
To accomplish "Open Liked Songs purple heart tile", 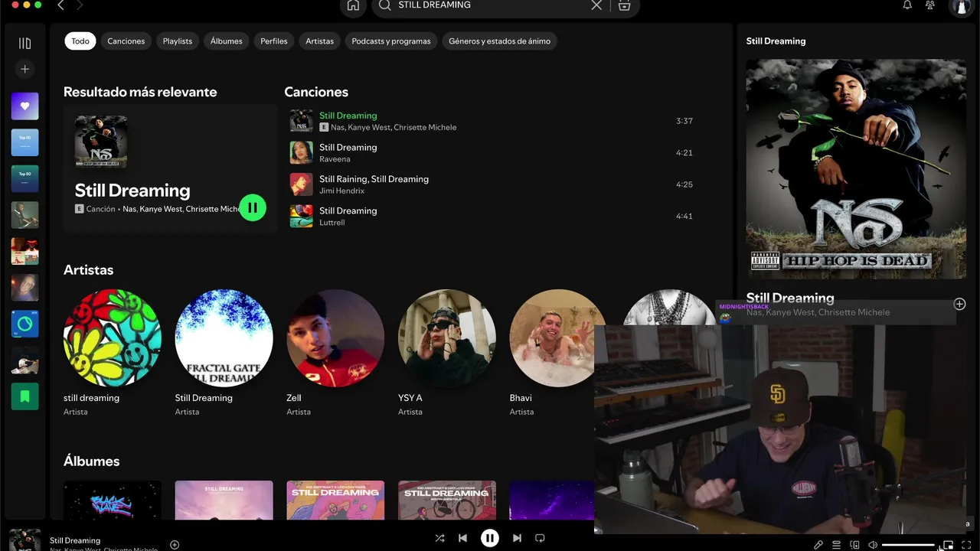I will pyautogui.click(x=24, y=106).
